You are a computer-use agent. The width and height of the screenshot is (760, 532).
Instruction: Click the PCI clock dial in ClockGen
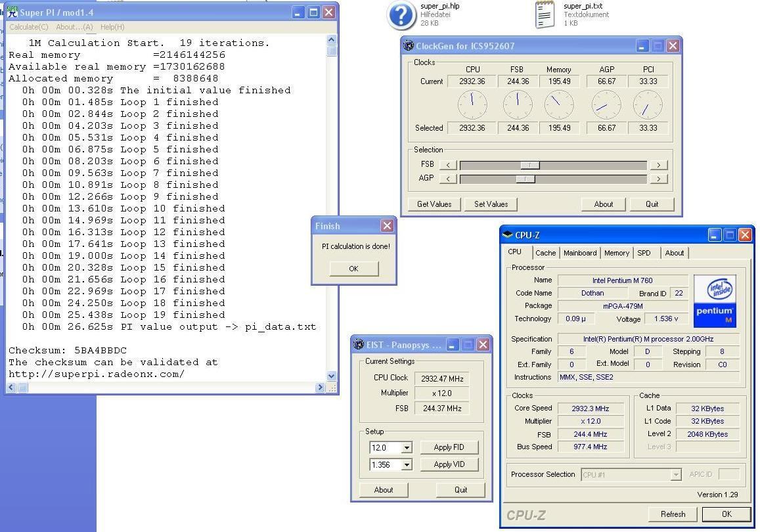(648, 104)
